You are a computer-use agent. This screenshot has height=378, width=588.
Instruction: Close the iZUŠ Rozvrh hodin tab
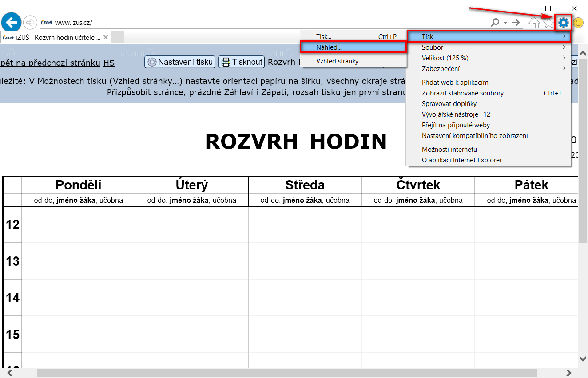point(106,38)
